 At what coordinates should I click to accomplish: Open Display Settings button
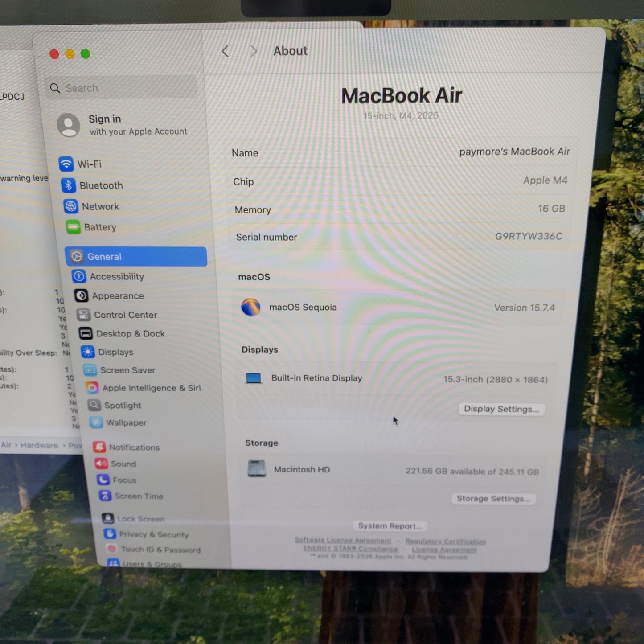501,409
